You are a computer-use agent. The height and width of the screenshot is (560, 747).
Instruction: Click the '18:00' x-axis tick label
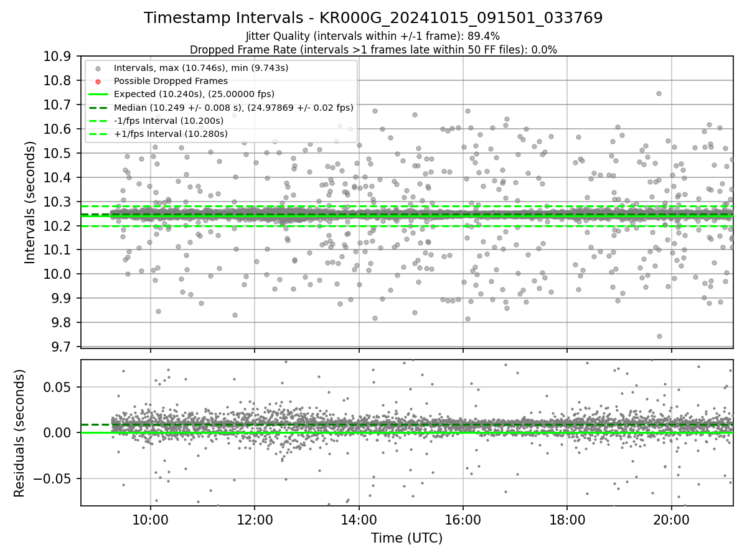pyautogui.click(x=566, y=520)
